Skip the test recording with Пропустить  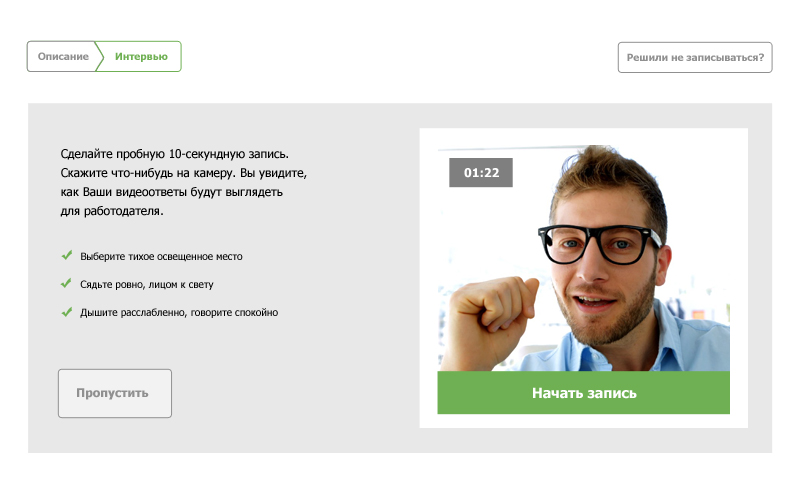tap(115, 393)
